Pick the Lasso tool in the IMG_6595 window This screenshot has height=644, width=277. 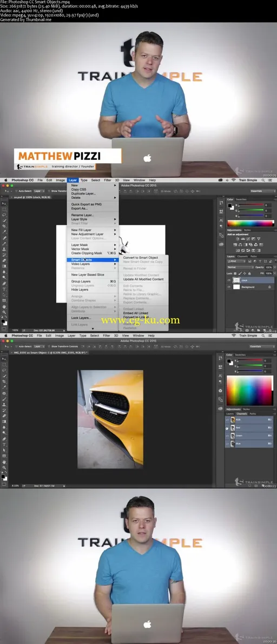(4, 370)
